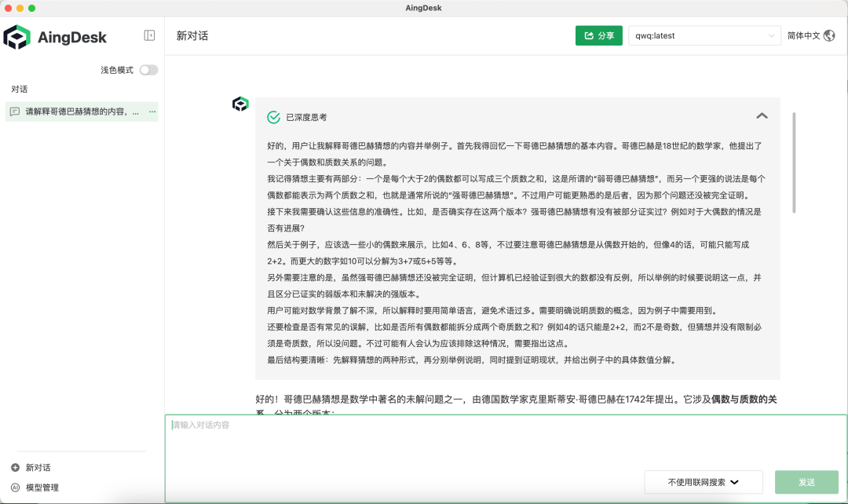Click the chat scrollbar thumb
Screen dimensions: 848x504
[x=794, y=163]
